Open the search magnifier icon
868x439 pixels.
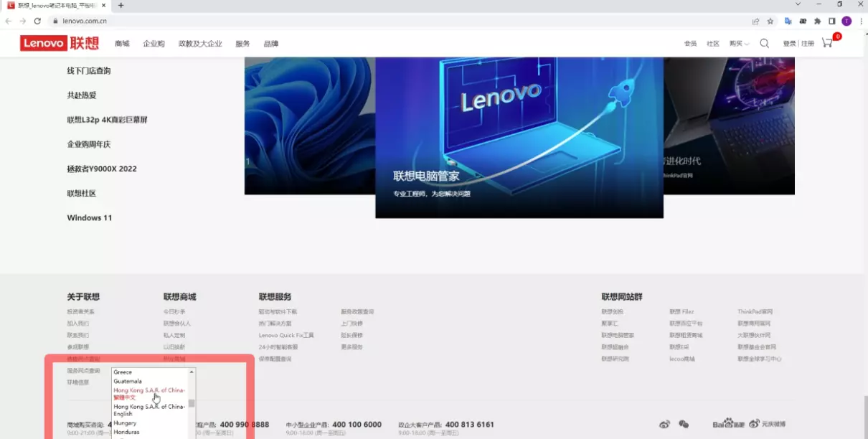[764, 43]
